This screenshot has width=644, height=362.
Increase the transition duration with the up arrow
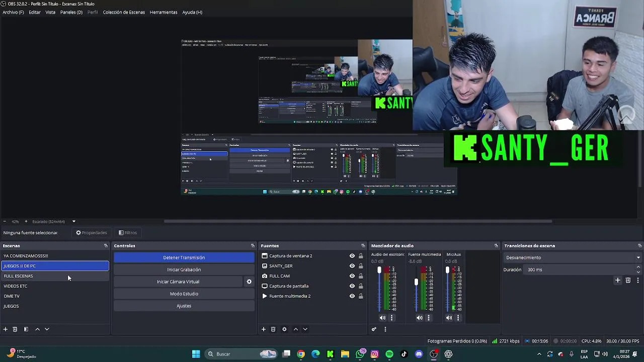pos(638,267)
